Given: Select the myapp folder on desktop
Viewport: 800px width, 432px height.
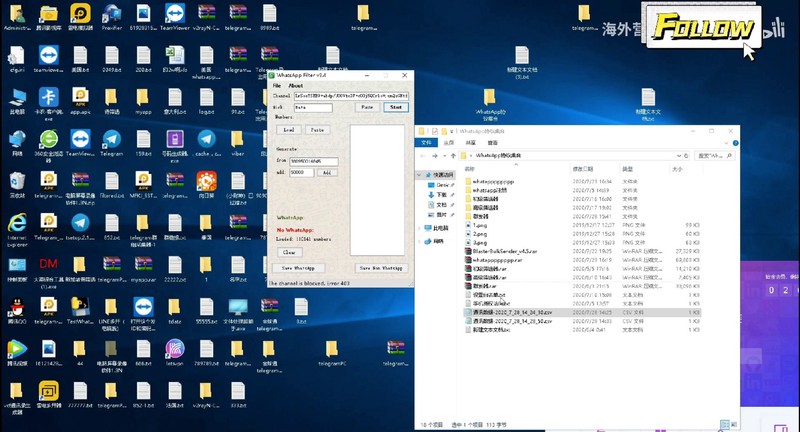Looking at the screenshot, I should coord(143,100).
